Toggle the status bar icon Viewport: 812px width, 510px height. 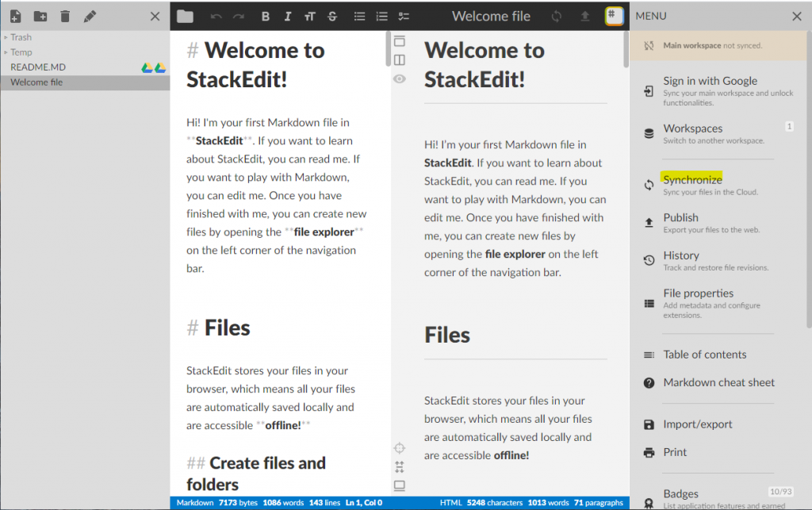coord(400,485)
